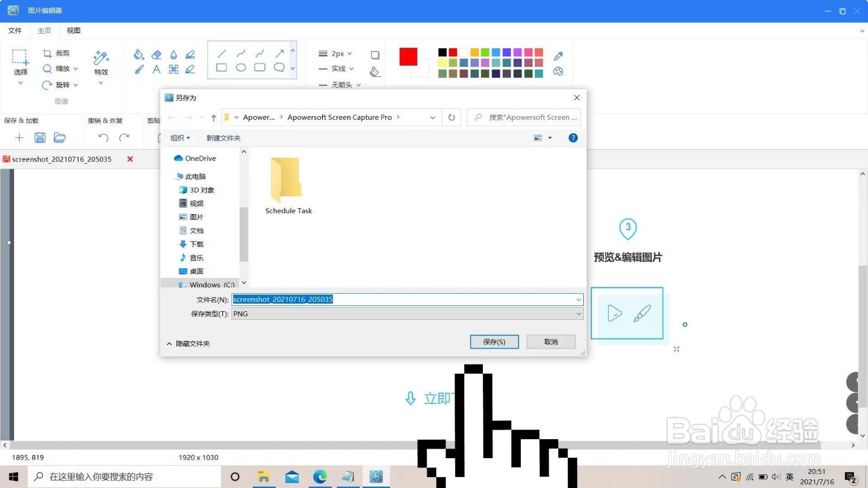Viewport: 868px width, 488px height.
Task: Open the 保存类型 PNG file type dropdown
Action: tap(407, 314)
